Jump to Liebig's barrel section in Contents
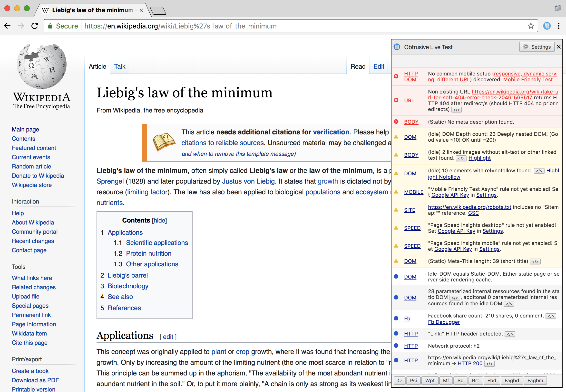566x392 pixels. (x=128, y=275)
